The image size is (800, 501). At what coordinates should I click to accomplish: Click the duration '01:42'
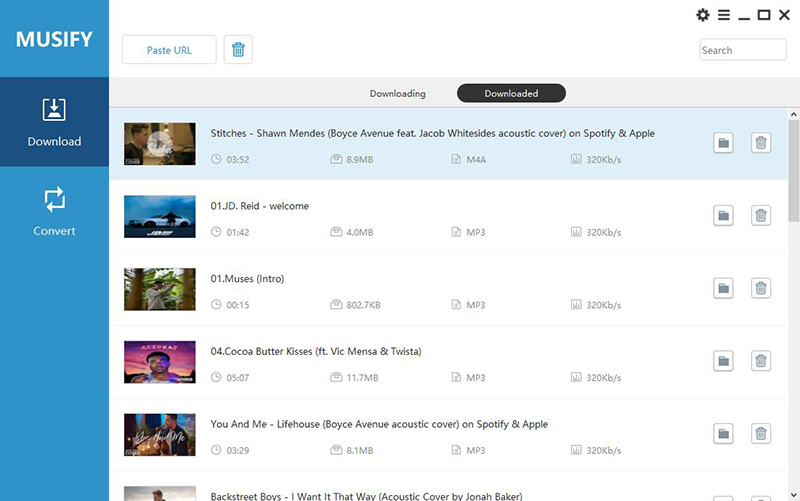click(238, 232)
